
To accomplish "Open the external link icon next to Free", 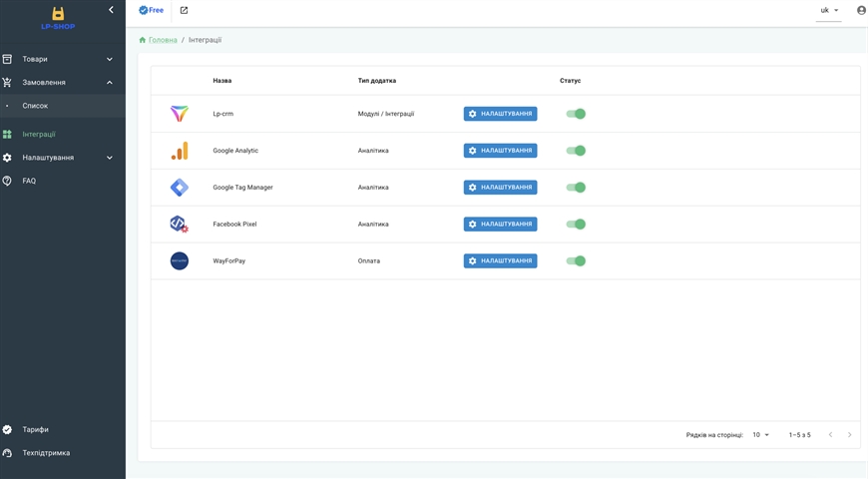I will [184, 10].
